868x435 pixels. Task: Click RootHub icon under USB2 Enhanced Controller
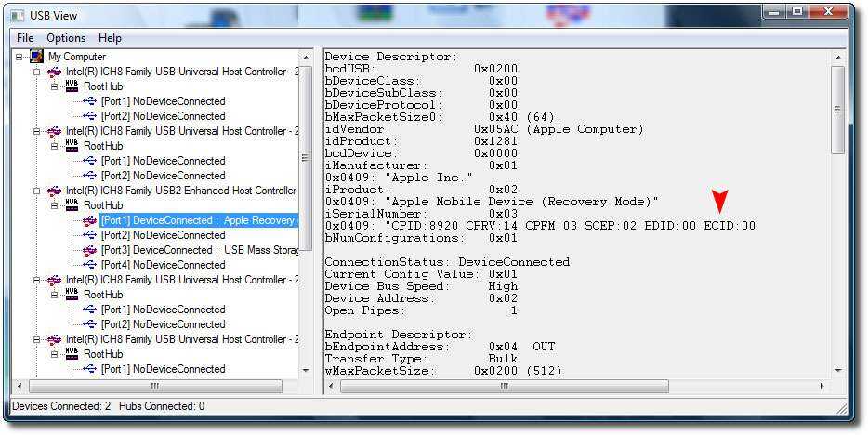[72, 205]
